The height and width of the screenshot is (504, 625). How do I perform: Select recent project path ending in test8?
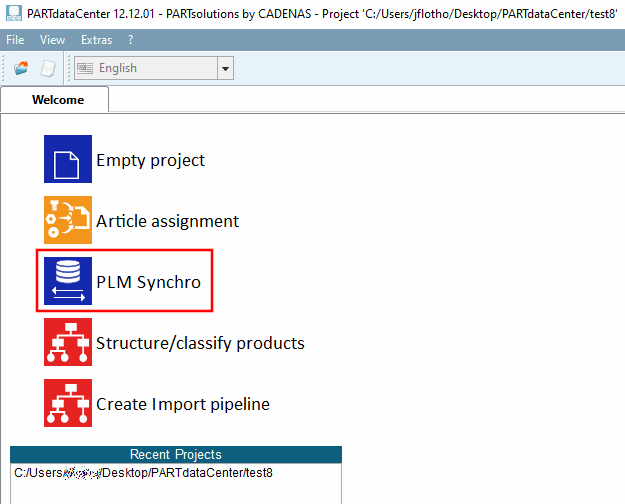click(143, 473)
